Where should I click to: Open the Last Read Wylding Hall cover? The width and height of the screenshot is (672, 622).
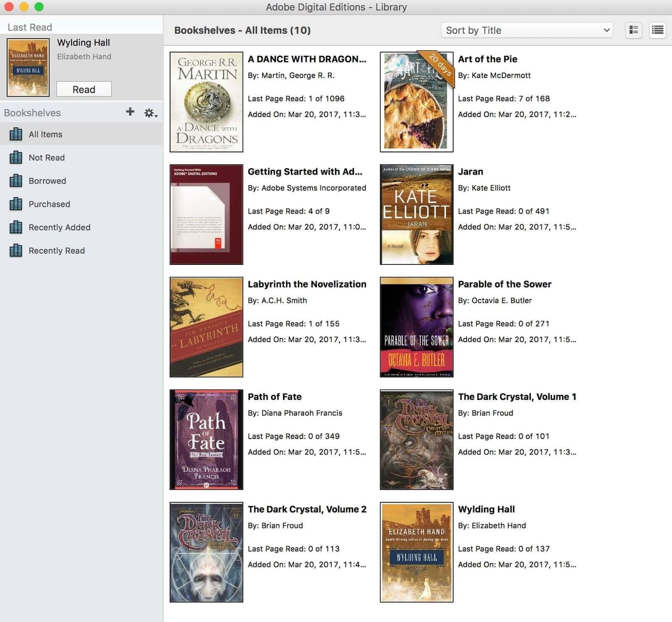pyautogui.click(x=28, y=67)
